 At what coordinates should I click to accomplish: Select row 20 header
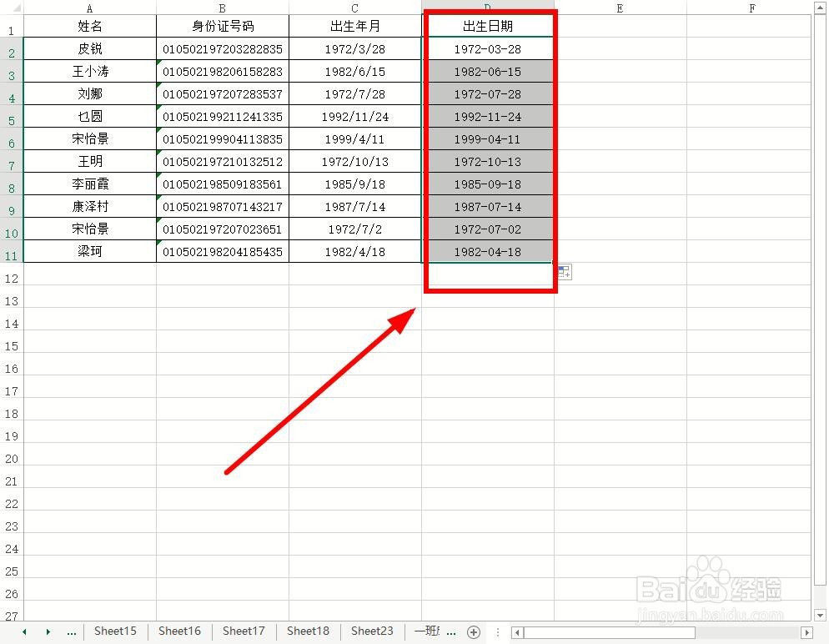pos(12,455)
